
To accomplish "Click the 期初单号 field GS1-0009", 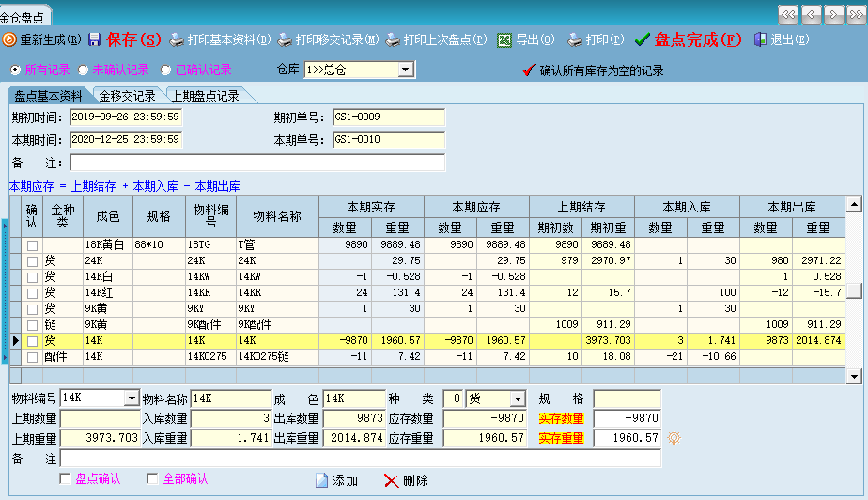I will click(389, 117).
